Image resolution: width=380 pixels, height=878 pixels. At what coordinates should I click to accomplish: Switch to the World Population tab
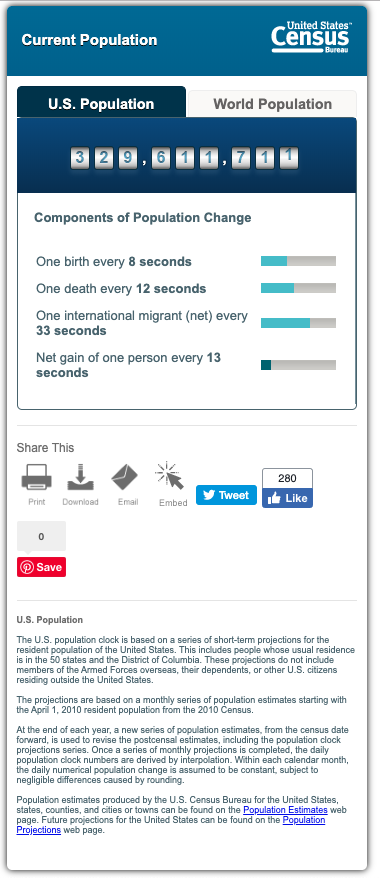click(x=272, y=104)
